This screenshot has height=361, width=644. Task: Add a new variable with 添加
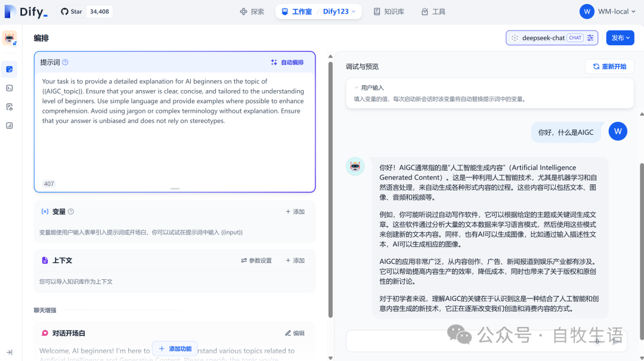(x=295, y=212)
